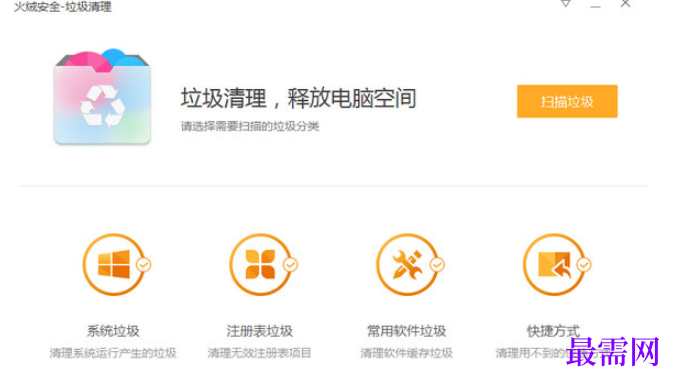
Task: Click the 清理无效注册表项目 description
Action: click(259, 353)
